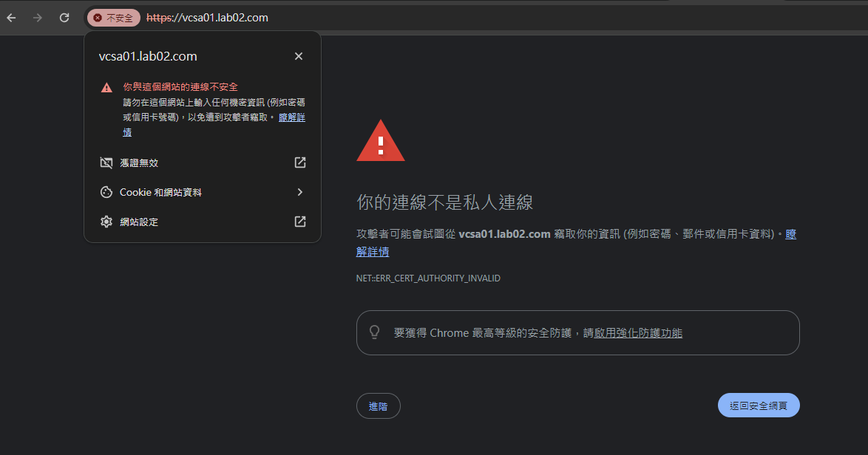Click the external-link icon beside 憑證無效
Viewport: 868px width, 455px height.
(x=300, y=162)
